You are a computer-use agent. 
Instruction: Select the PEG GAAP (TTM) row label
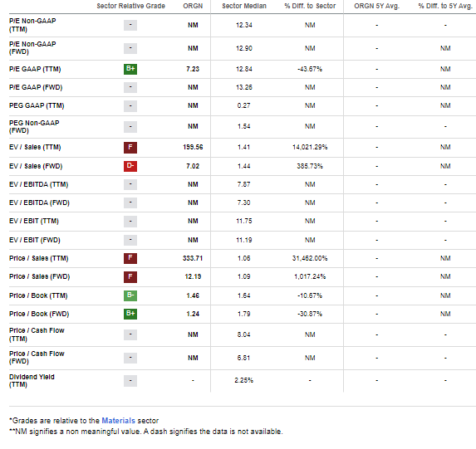37,105
